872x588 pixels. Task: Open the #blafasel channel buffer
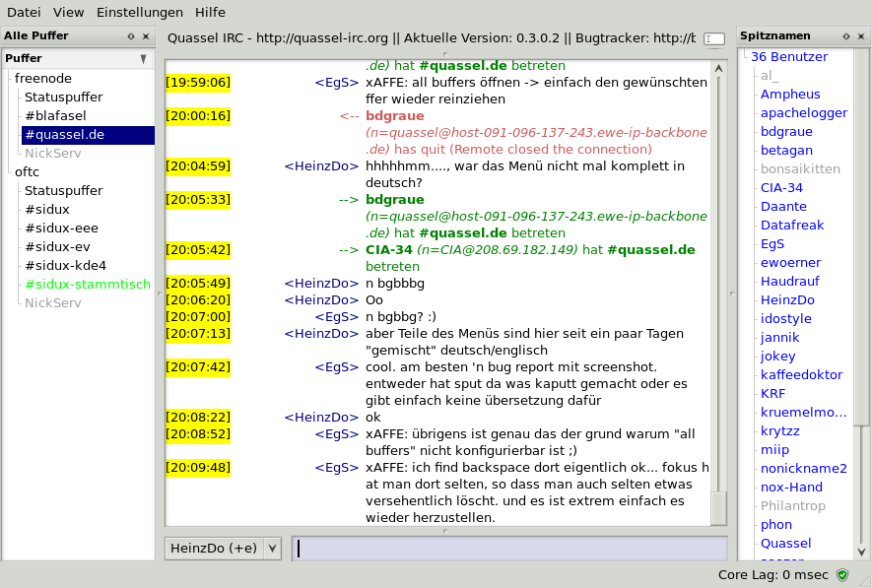(x=55, y=115)
